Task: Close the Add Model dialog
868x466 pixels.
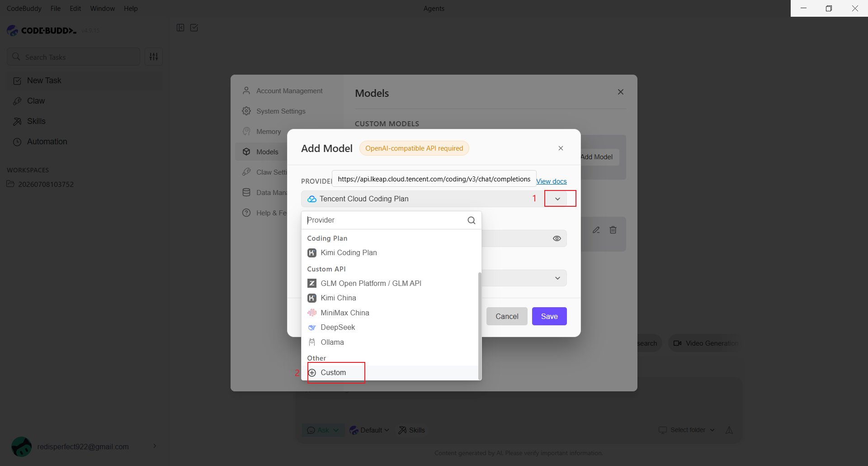Action: point(561,148)
